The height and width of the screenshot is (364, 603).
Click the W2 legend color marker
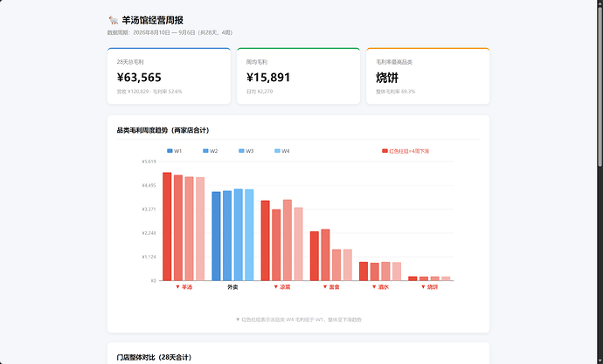coord(205,151)
